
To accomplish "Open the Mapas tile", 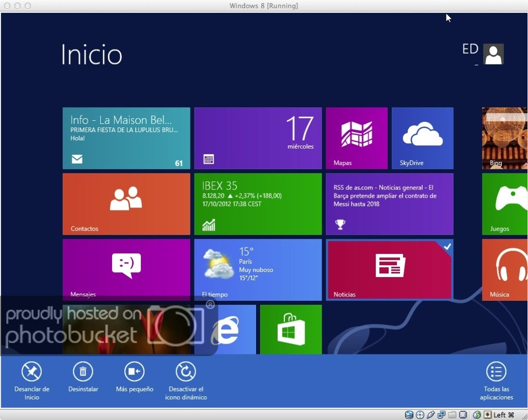I will point(356,138).
